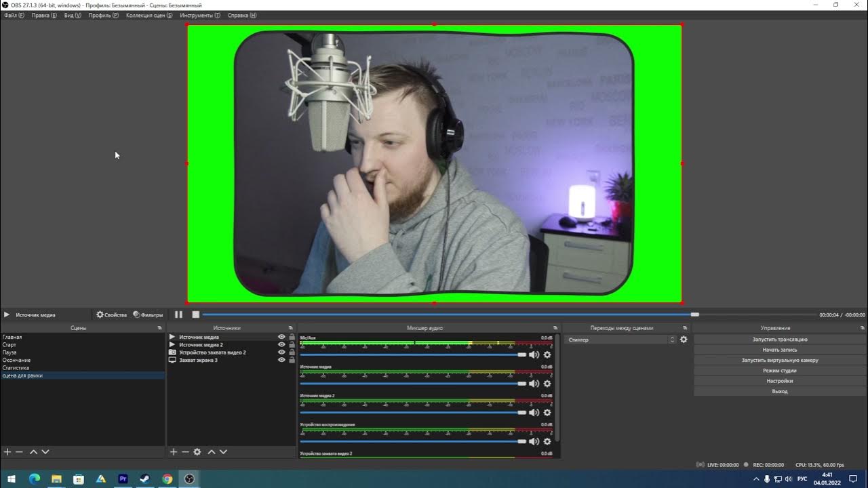Remove selected scene with minus

point(19,451)
